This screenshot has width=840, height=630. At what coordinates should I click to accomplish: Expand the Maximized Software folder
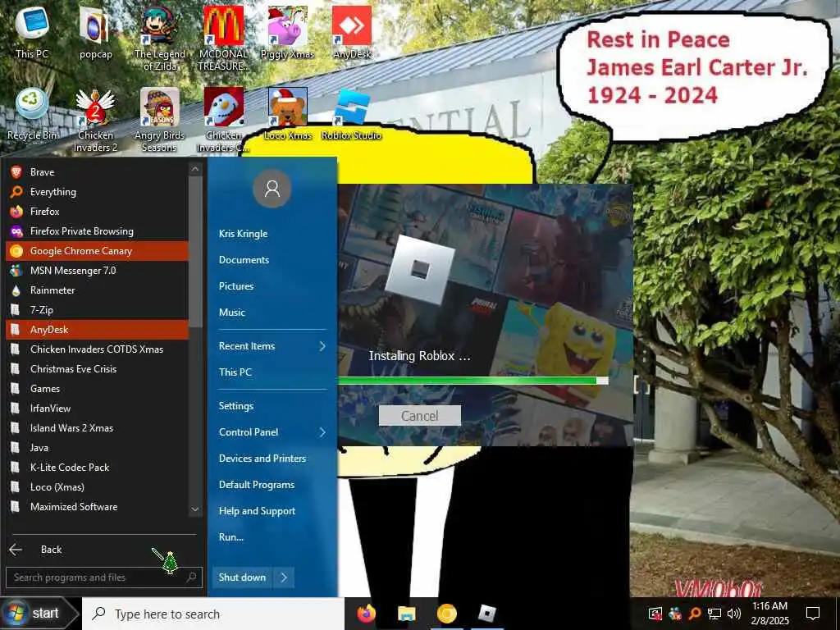click(x=97, y=507)
